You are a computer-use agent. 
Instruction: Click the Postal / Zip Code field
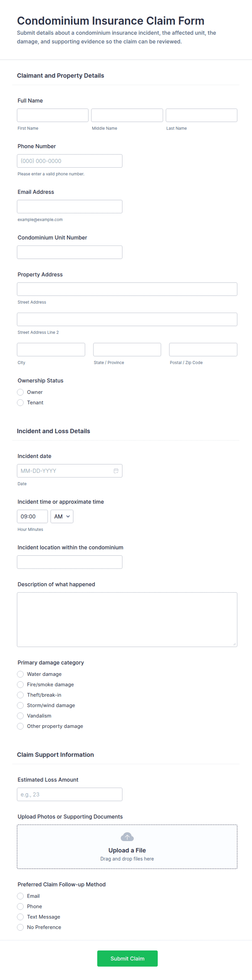click(x=203, y=349)
